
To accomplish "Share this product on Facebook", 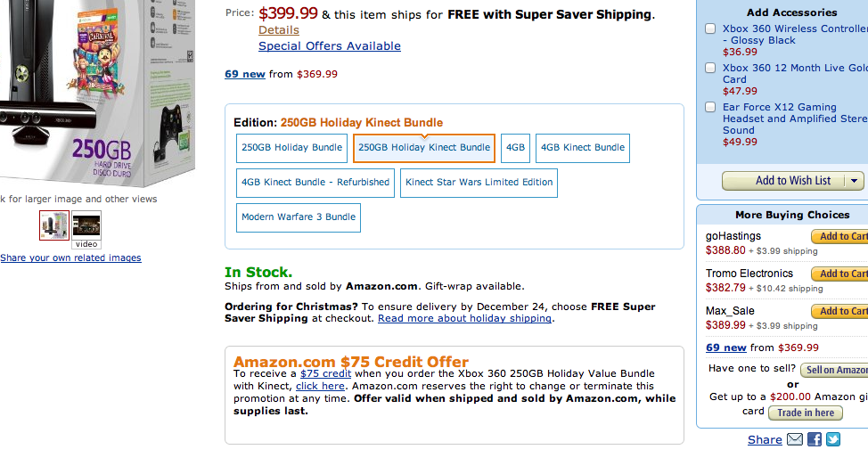I will 815,439.
